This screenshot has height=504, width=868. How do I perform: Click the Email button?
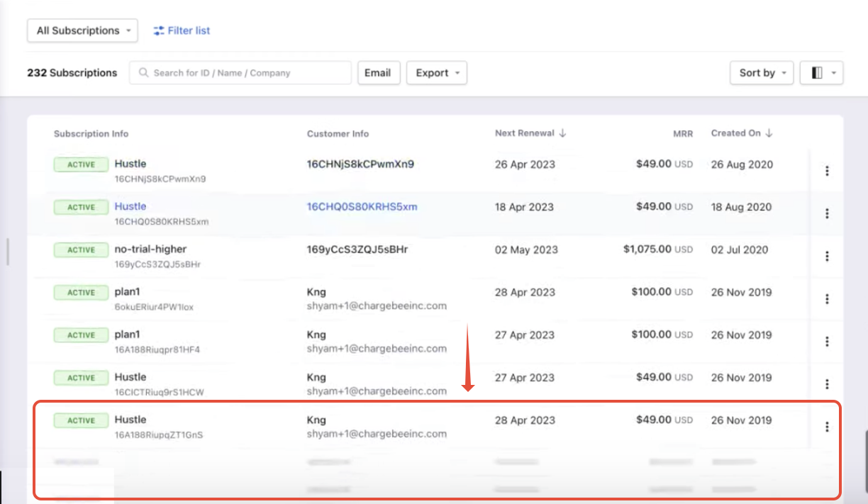pos(377,72)
